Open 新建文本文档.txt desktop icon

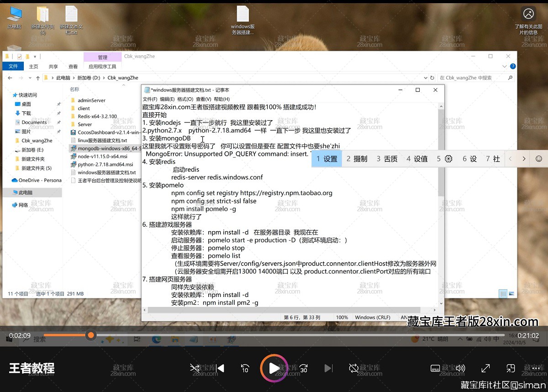pos(71,21)
